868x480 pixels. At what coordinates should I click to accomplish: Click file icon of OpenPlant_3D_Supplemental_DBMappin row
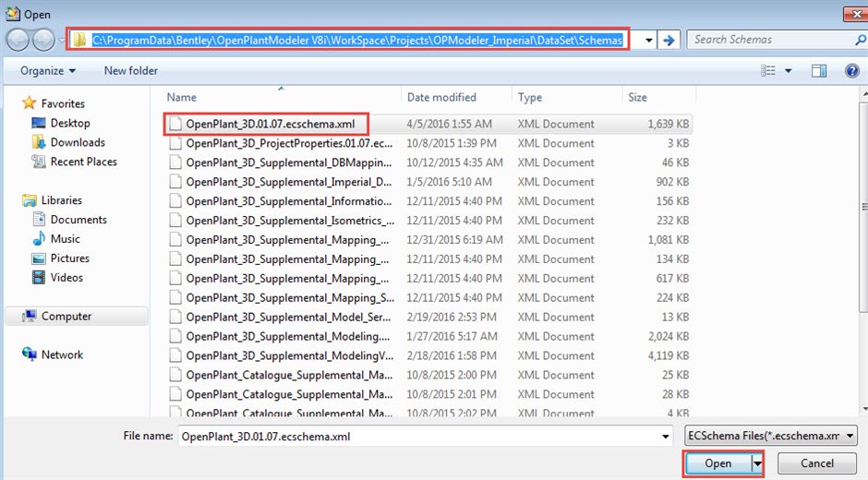[x=175, y=162]
